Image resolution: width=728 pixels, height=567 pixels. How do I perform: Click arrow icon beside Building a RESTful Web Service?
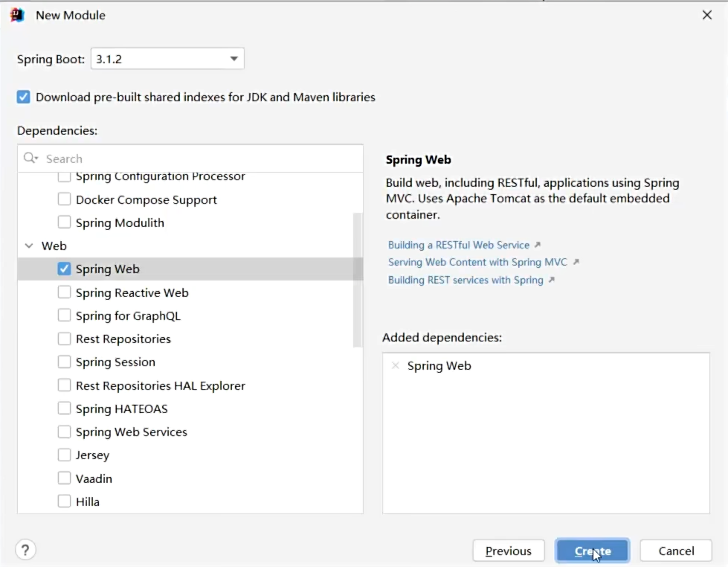[x=538, y=245]
